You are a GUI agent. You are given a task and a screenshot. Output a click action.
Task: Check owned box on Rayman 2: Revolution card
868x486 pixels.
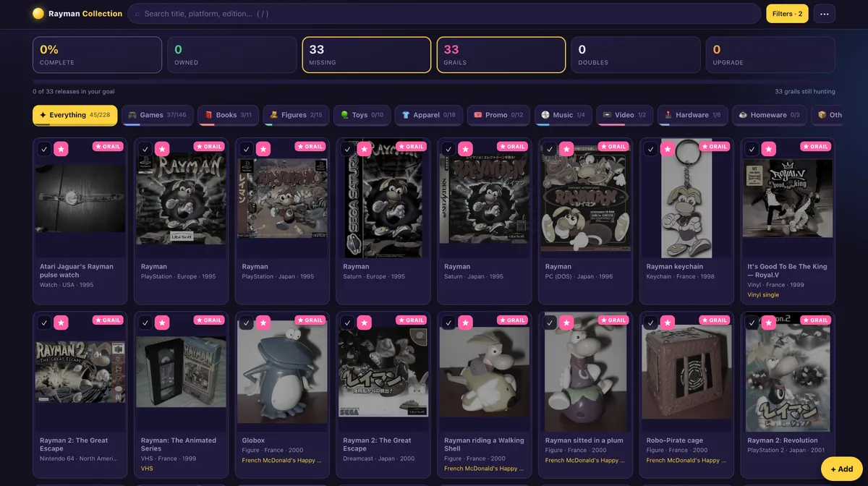pos(752,323)
